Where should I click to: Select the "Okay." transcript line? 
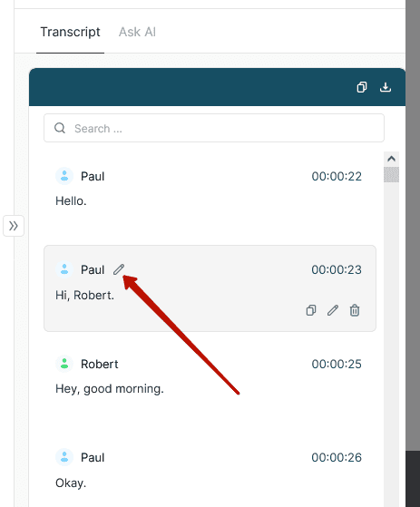click(x=71, y=483)
